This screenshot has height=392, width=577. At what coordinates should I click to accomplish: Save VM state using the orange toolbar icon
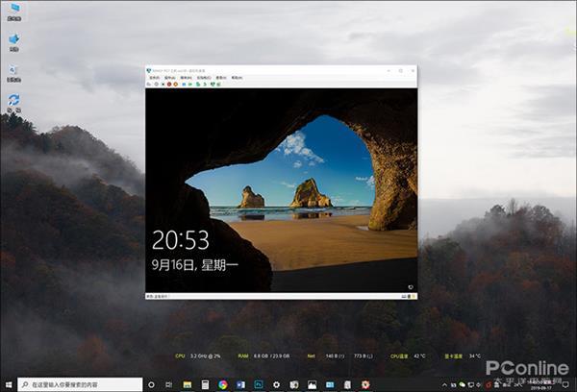point(176,85)
